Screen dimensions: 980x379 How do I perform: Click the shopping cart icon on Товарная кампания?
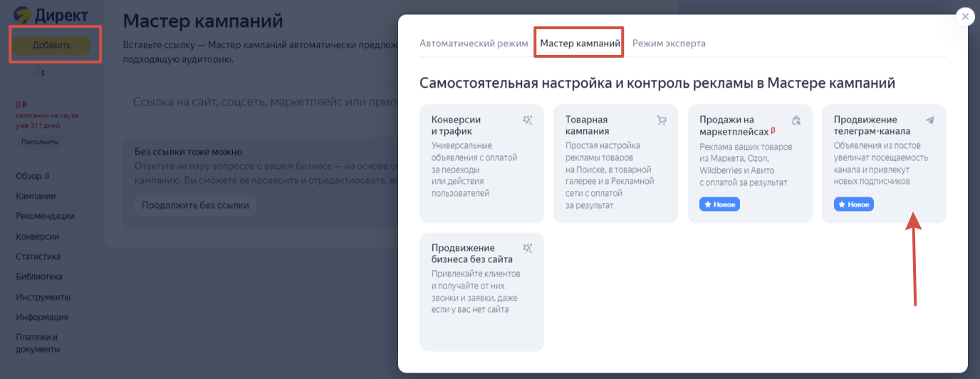click(662, 120)
